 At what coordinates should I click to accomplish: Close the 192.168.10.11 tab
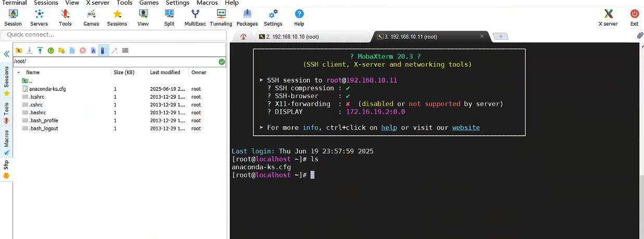coord(482,37)
